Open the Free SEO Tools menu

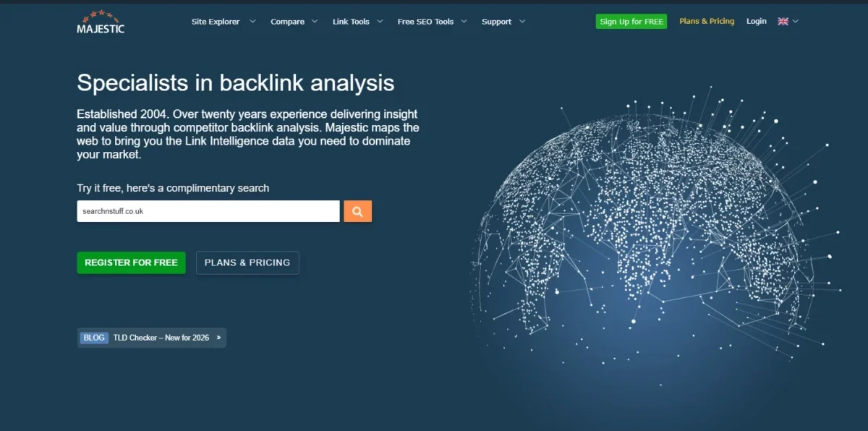(425, 22)
